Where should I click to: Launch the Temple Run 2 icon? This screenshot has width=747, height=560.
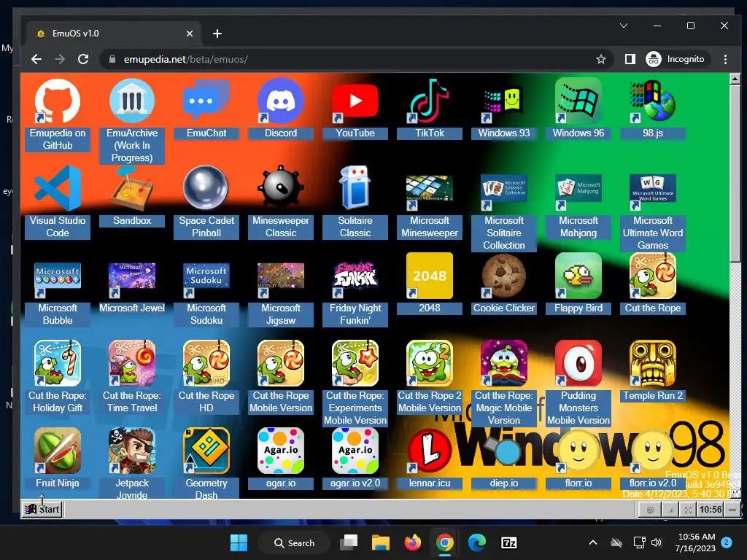[653, 363]
